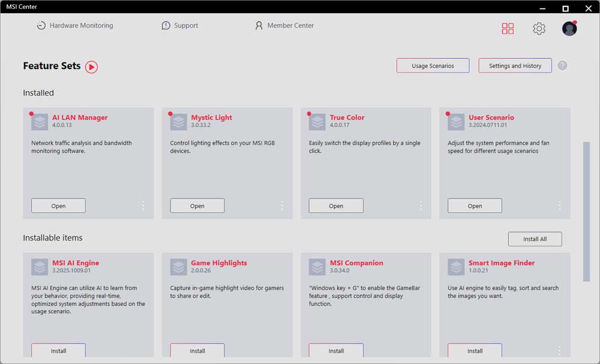Screen dimensions: 600x364
Task: Click the MSI Companion title
Action: (356, 263)
